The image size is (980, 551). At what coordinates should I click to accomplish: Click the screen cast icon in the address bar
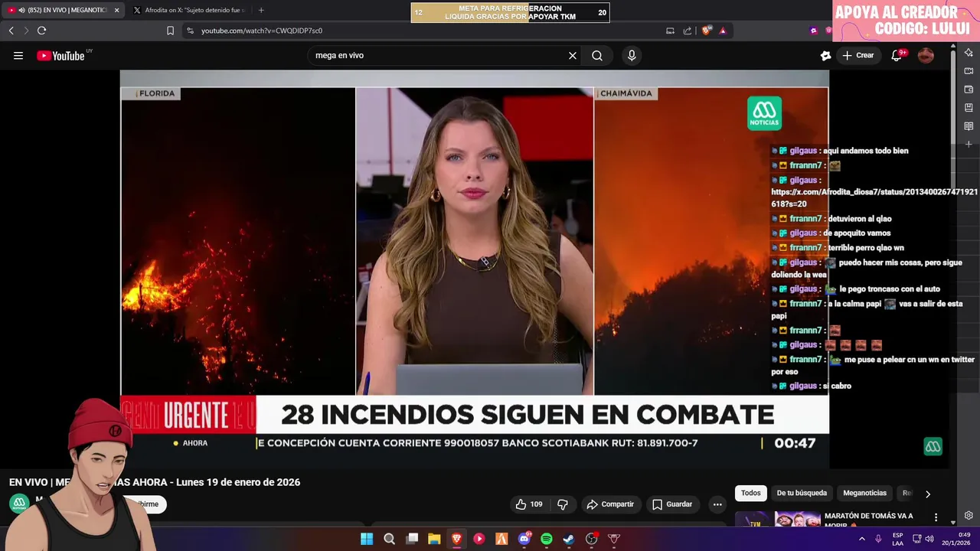click(670, 31)
